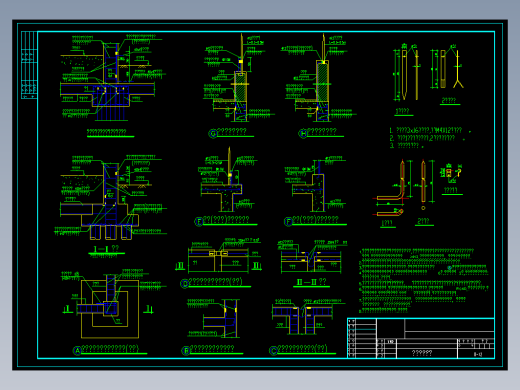Screen dimensions: 520x390
Task: Select the circled C detail marker
Action: tap(273, 351)
